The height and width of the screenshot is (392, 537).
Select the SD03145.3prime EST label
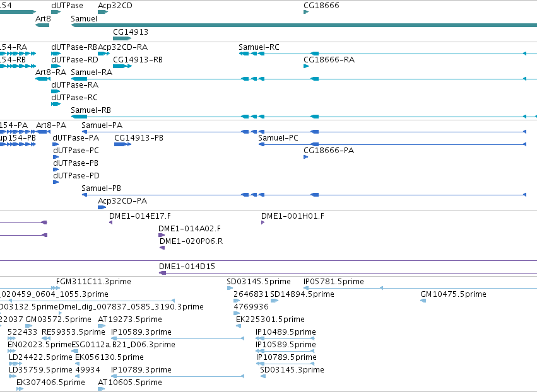point(292,370)
